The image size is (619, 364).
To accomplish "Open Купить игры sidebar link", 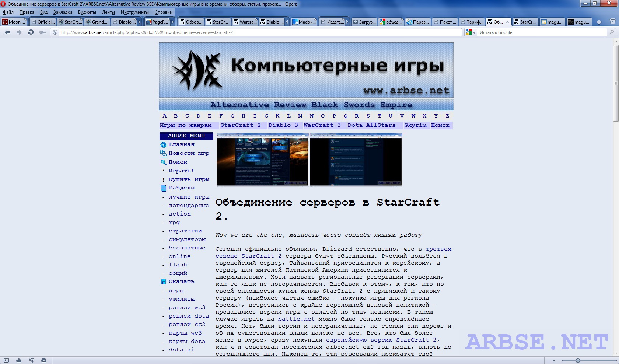I will click(189, 179).
